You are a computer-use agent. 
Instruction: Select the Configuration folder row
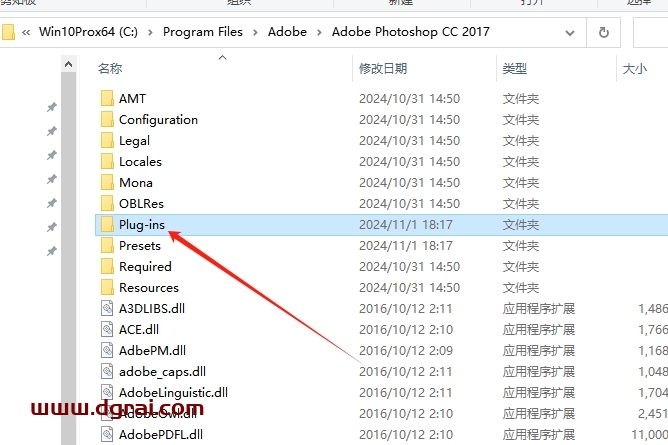381,120
